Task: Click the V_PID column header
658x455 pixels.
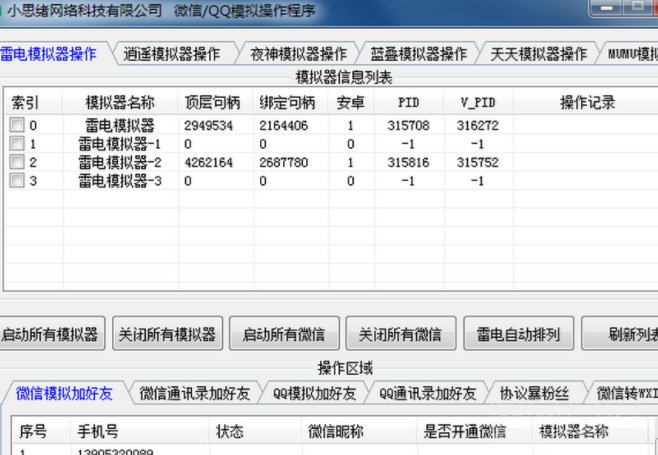Action: pos(478,102)
